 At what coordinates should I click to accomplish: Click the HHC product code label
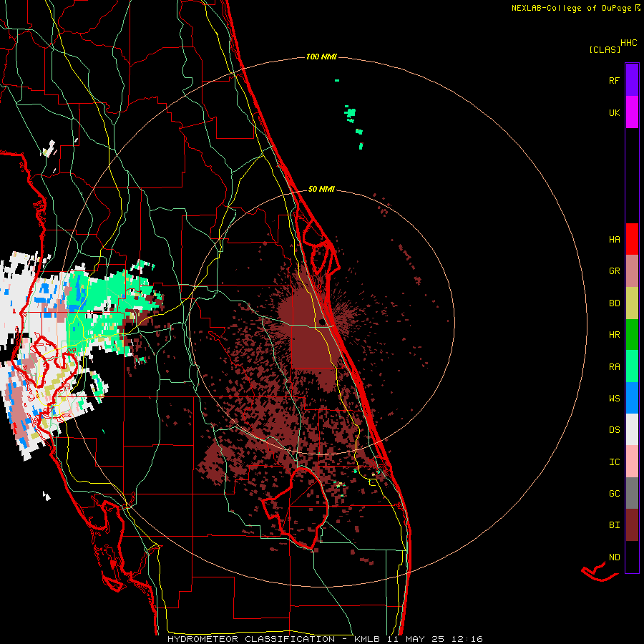point(629,43)
